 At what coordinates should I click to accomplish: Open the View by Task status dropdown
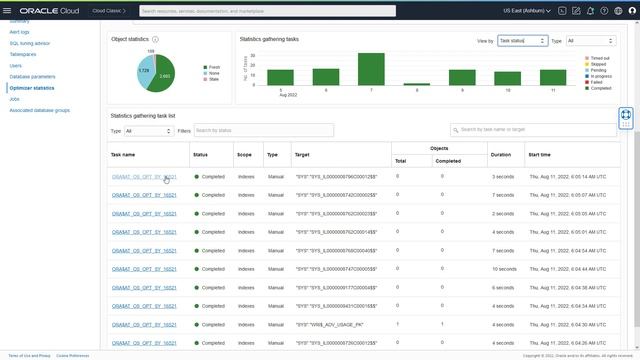(x=522, y=41)
